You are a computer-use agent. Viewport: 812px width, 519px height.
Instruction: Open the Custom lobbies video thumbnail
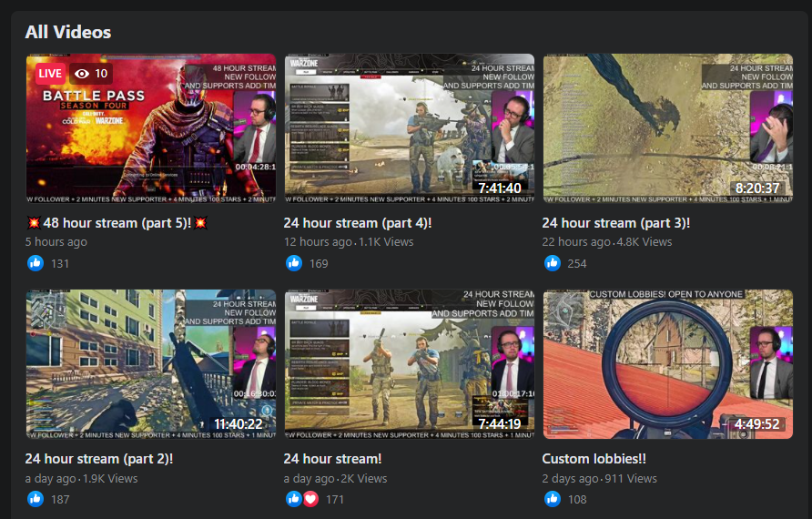pyautogui.click(x=667, y=364)
